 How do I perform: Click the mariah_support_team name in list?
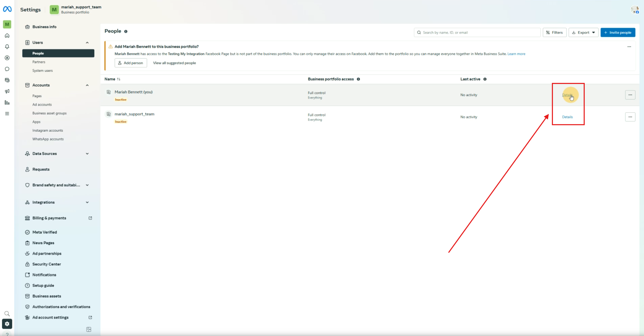(x=134, y=114)
